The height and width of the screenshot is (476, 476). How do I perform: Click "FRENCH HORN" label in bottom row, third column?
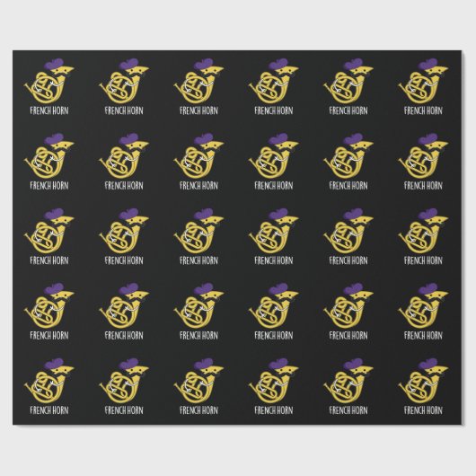[x=198, y=410]
